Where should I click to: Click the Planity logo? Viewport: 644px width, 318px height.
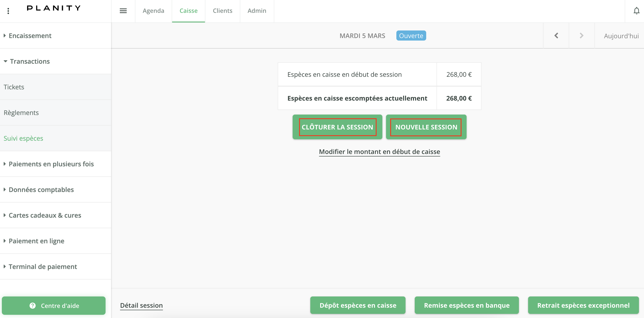53,8
